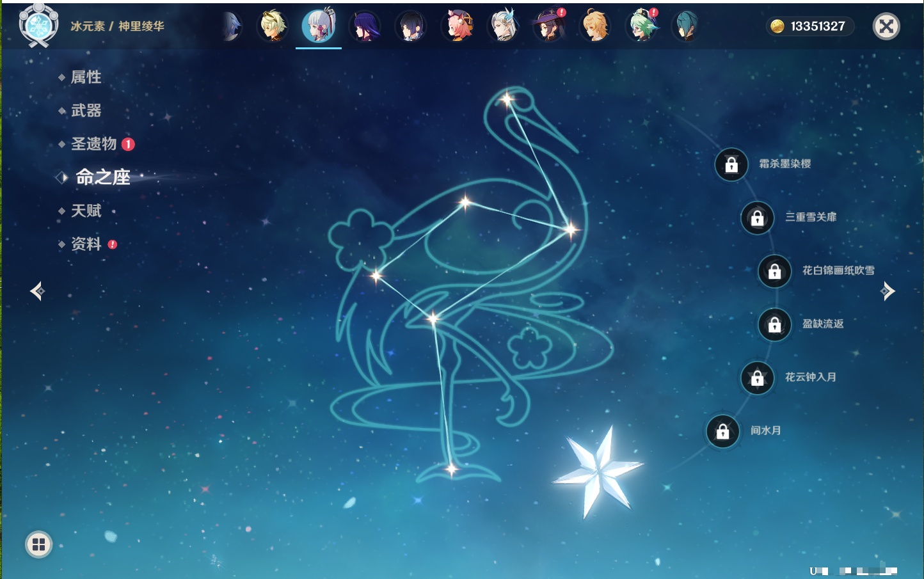Click the lock icon beside 霜杀墨染樱
Image resolution: width=924 pixels, height=579 pixels.
pos(731,164)
